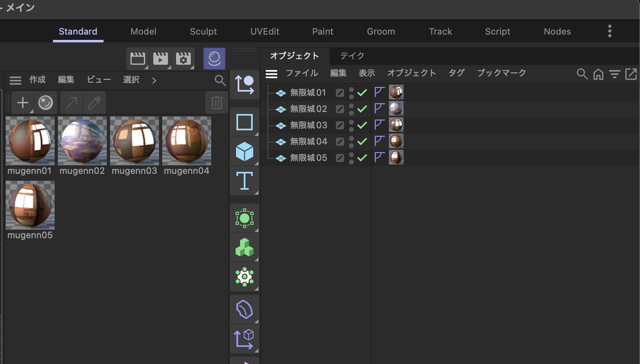Image resolution: width=640 pixels, height=364 pixels.
Task: Disable 無限城05 using its green checkmark
Action: [x=362, y=158]
